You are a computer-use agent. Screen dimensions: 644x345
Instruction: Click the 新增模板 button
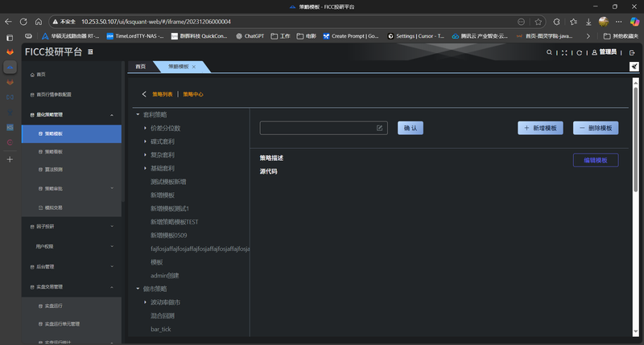point(540,128)
